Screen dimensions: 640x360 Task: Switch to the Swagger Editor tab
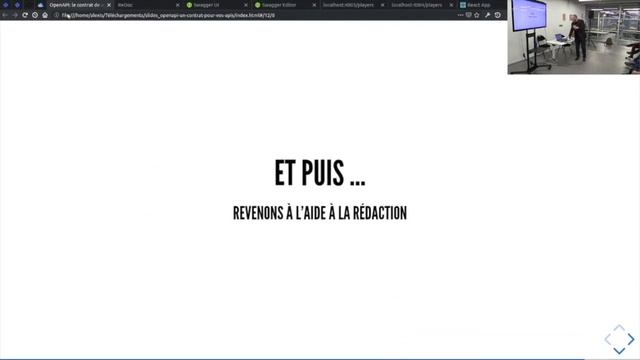pos(284,5)
